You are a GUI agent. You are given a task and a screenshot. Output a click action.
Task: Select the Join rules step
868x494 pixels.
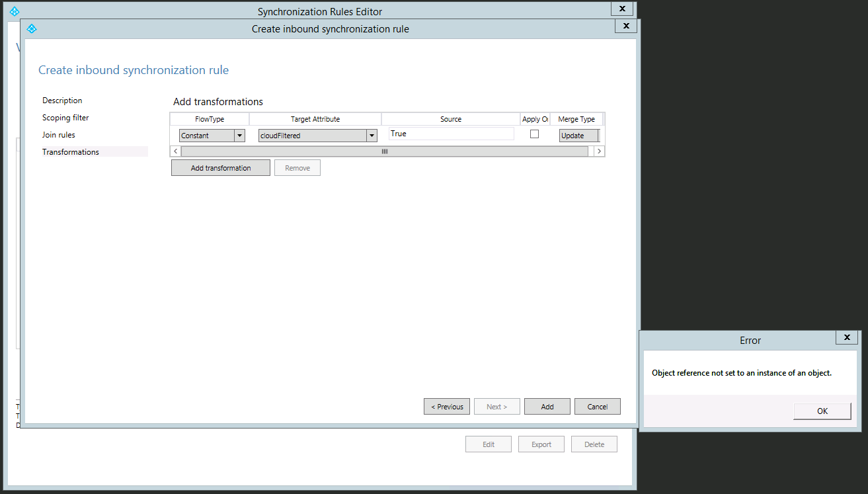click(x=59, y=135)
